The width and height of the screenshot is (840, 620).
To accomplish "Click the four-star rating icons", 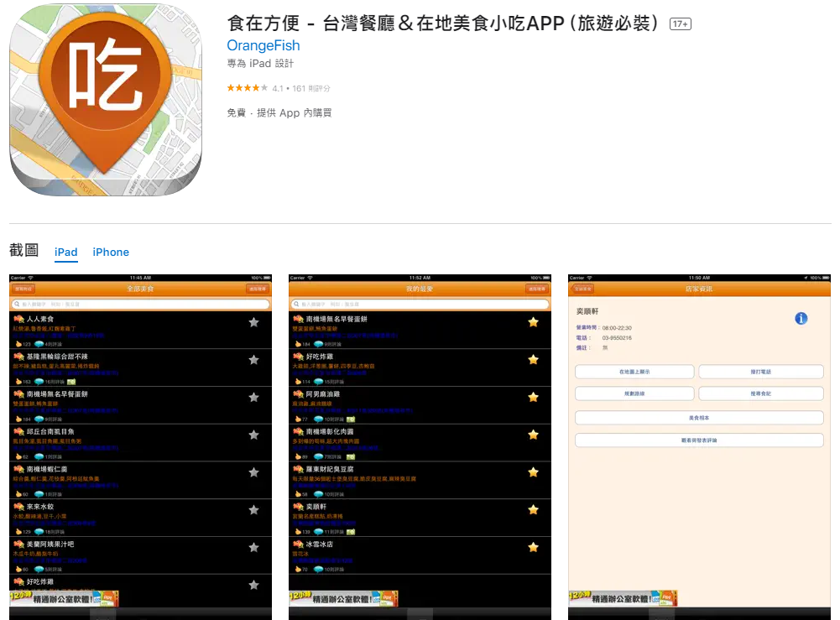I will (x=247, y=88).
